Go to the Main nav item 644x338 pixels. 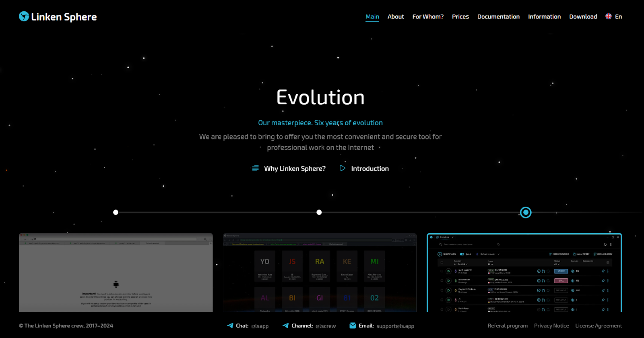(x=372, y=17)
